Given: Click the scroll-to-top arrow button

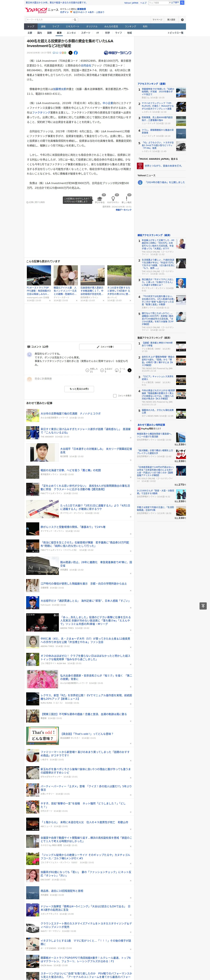Looking at the screenshot, I should click(x=203, y=606).
